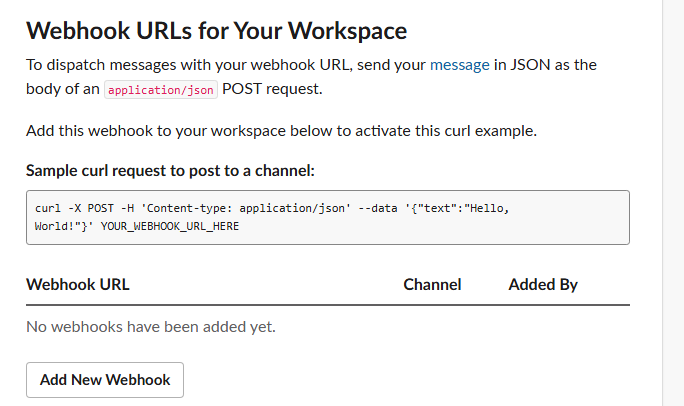Image resolution: width=684 pixels, height=406 pixels.
Task: Click the --data flag in the curl command
Action: tap(378, 208)
